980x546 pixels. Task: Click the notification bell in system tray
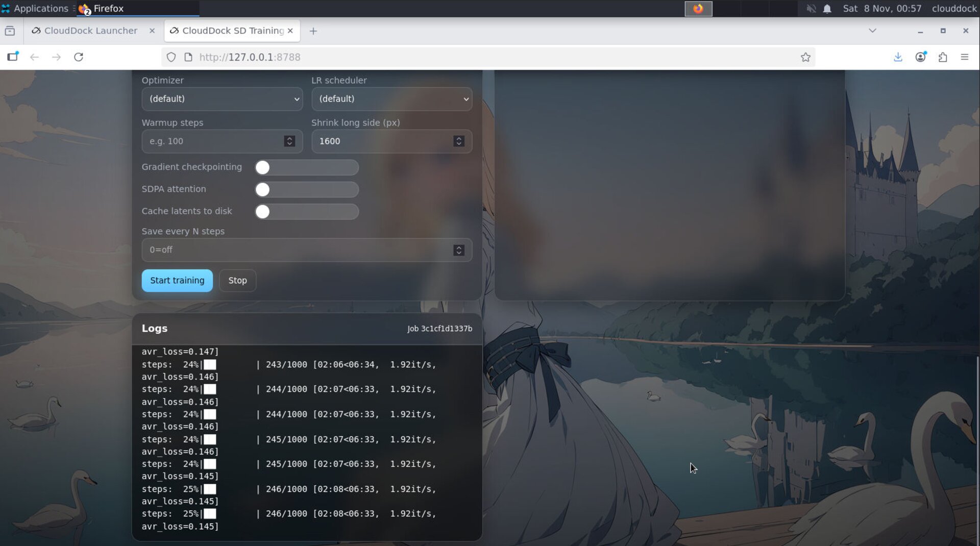point(827,8)
